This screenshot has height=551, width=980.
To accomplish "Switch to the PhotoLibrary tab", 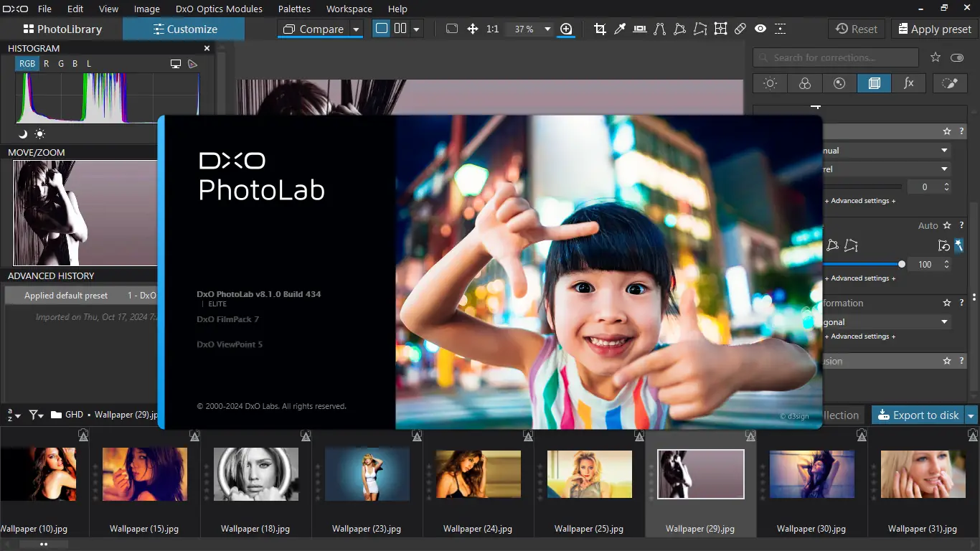I will (62, 29).
